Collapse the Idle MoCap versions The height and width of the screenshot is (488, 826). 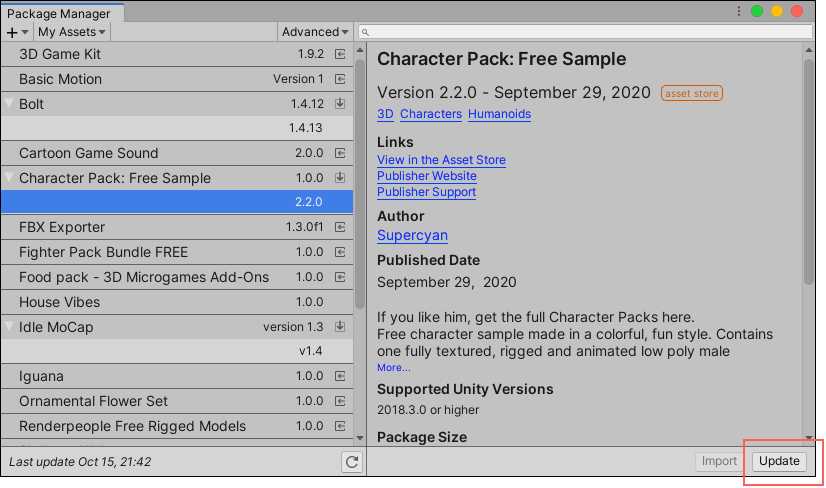pos(9,326)
